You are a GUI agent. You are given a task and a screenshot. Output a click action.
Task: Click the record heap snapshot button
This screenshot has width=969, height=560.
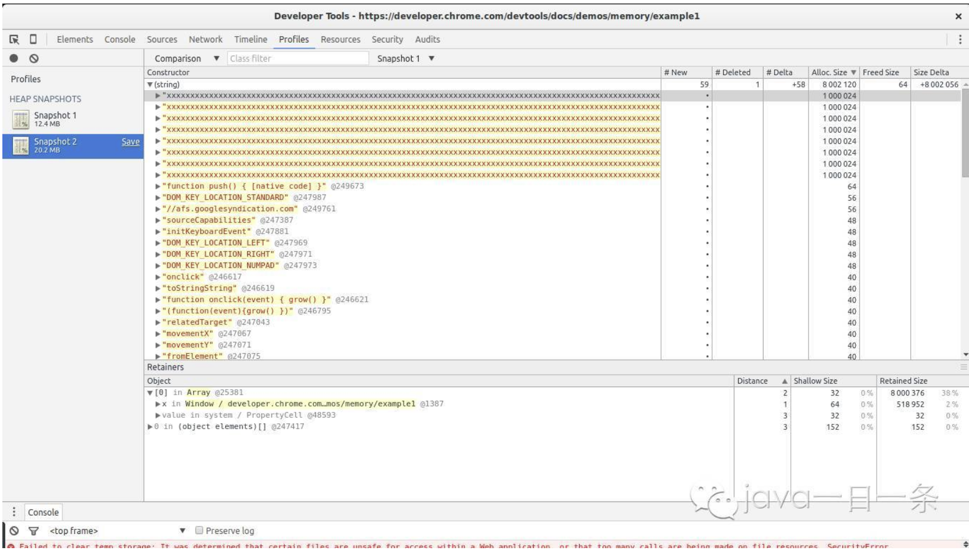click(14, 58)
